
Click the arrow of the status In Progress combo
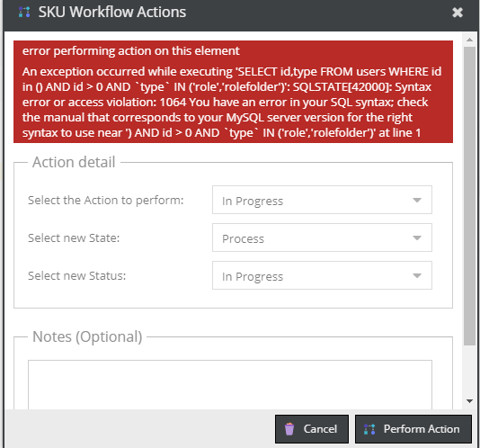(x=417, y=275)
